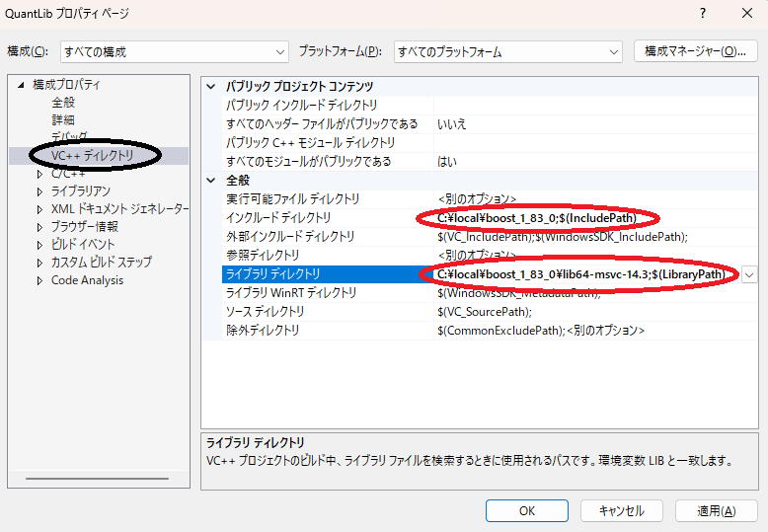Image resolution: width=768 pixels, height=532 pixels.
Task: Click the C:¥local¥boost_1_83_0;$(IncludePath) value
Action: pyautogui.click(x=537, y=218)
